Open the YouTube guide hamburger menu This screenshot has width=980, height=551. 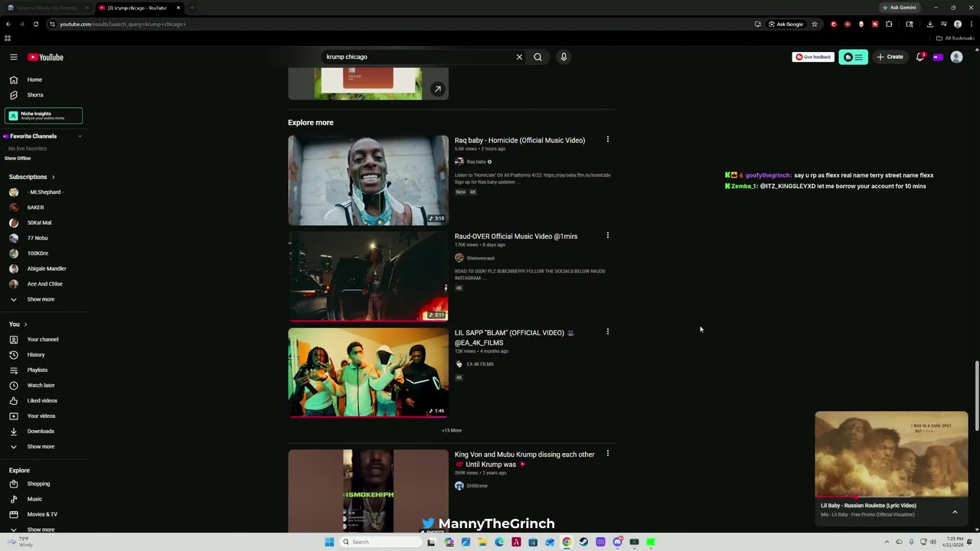click(x=14, y=57)
